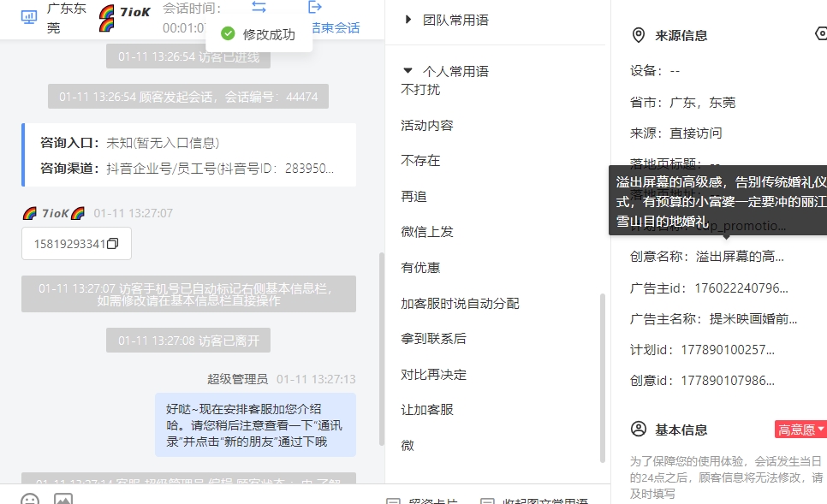The image size is (827, 504).
Task: Open the image upload icon
Action: 63,500
